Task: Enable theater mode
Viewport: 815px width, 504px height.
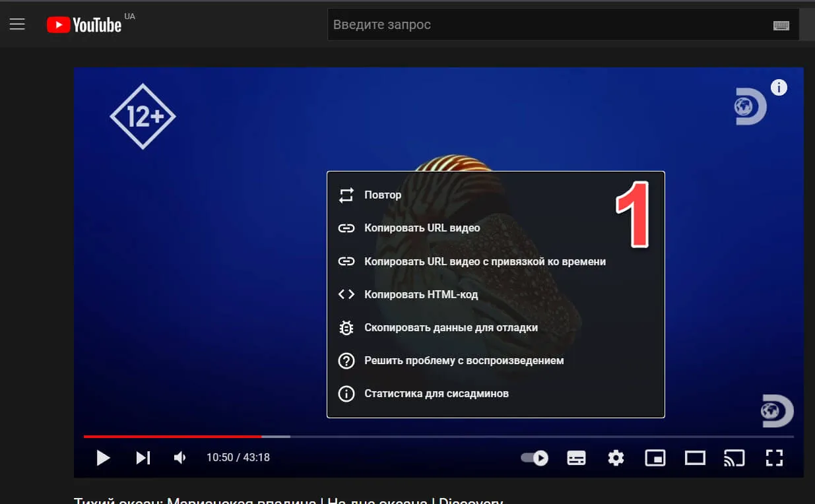Action: (695, 458)
